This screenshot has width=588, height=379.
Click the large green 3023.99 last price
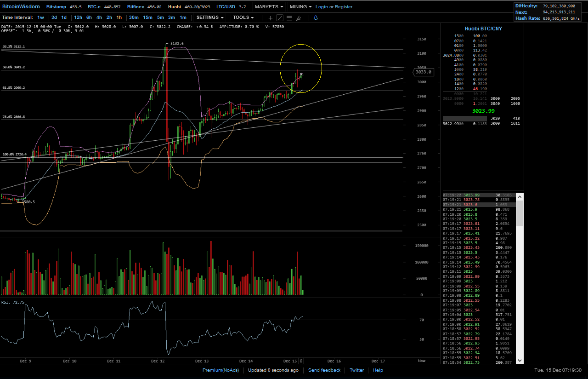tap(483, 111)
